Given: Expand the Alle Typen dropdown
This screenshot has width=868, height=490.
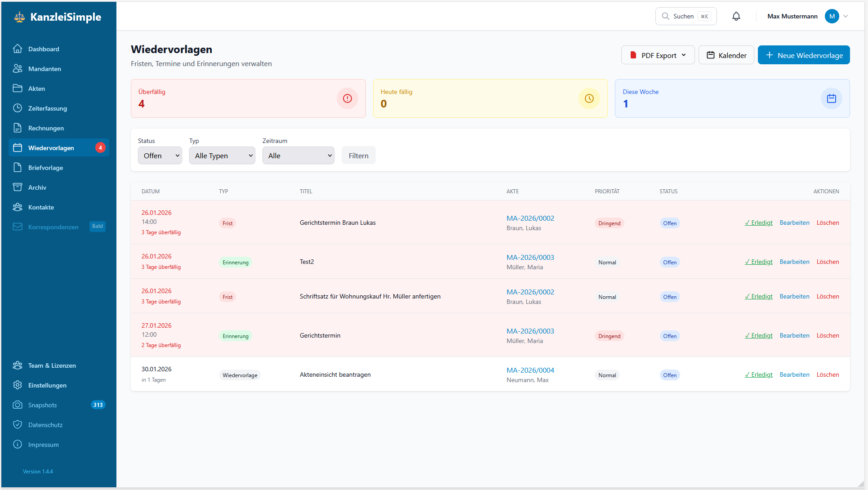Looking at the screenshot, I should coord(222,156).
